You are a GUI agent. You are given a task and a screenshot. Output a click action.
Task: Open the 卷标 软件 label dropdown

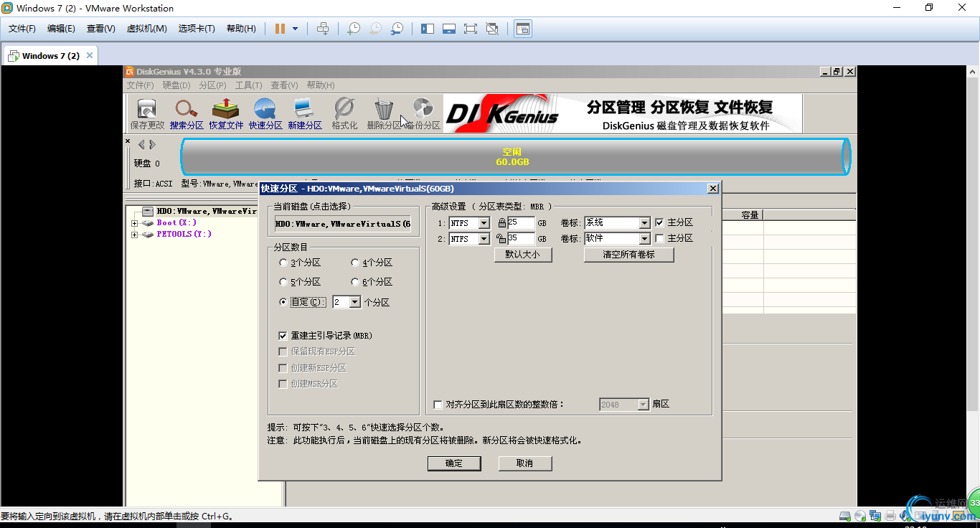point(644,239)
